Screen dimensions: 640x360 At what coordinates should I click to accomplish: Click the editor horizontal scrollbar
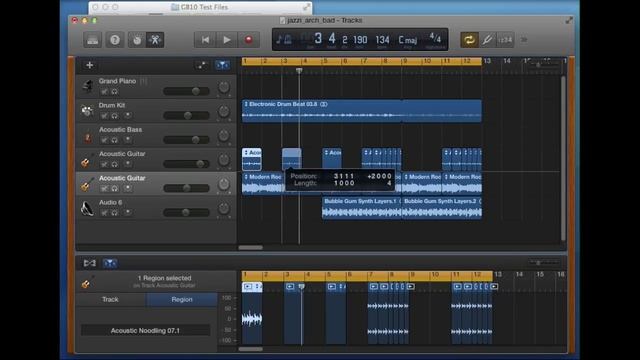tap(251, 349)
